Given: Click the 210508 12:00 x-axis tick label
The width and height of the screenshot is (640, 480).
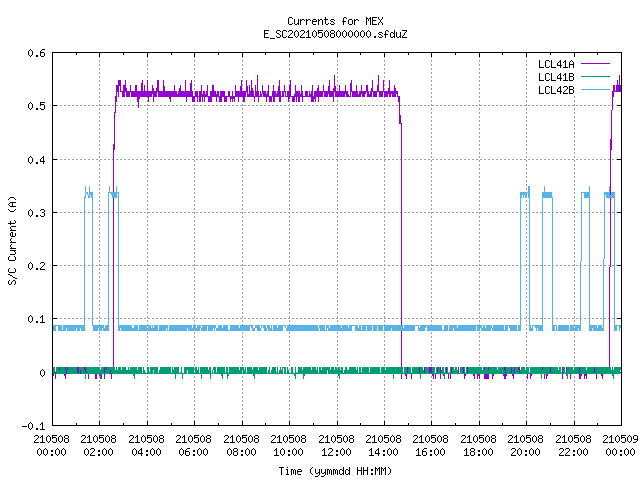Looking at the screenshot, I should coord(336,445).
